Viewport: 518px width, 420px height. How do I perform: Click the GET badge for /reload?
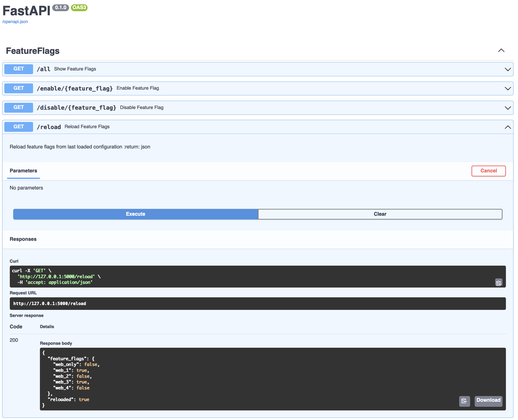[x=19, y=127]
